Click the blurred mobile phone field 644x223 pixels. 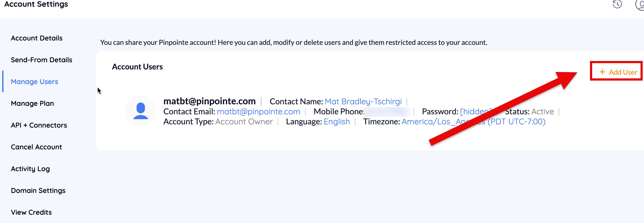coord(387,111)
